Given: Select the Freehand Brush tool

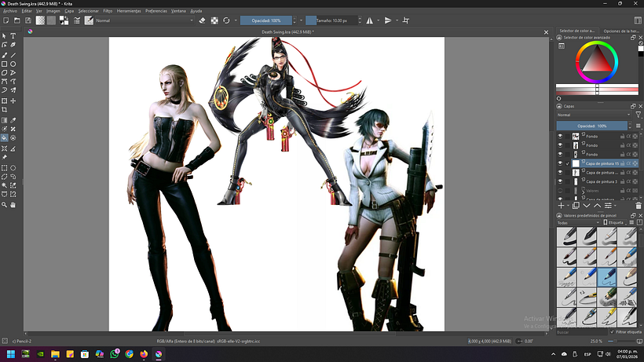Looking at the screenshot, I should (x=5, y=55).
